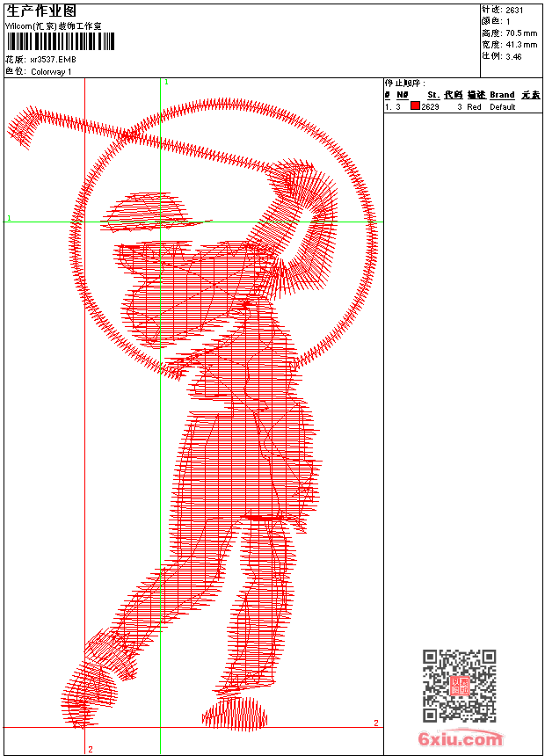Click the Wilcom(汇京)装饰工作室 studio name
The height and width of the screenshot is (756, 545).
pos(54,26)
